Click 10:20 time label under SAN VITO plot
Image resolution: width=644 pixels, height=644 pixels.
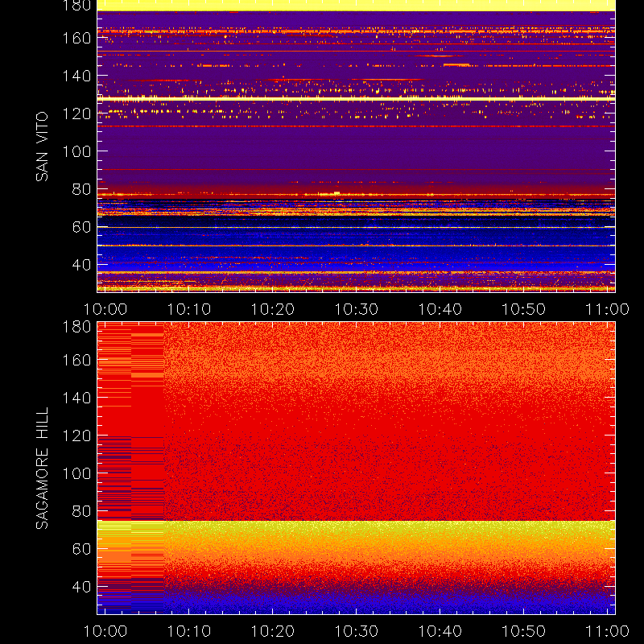[273, 309]
